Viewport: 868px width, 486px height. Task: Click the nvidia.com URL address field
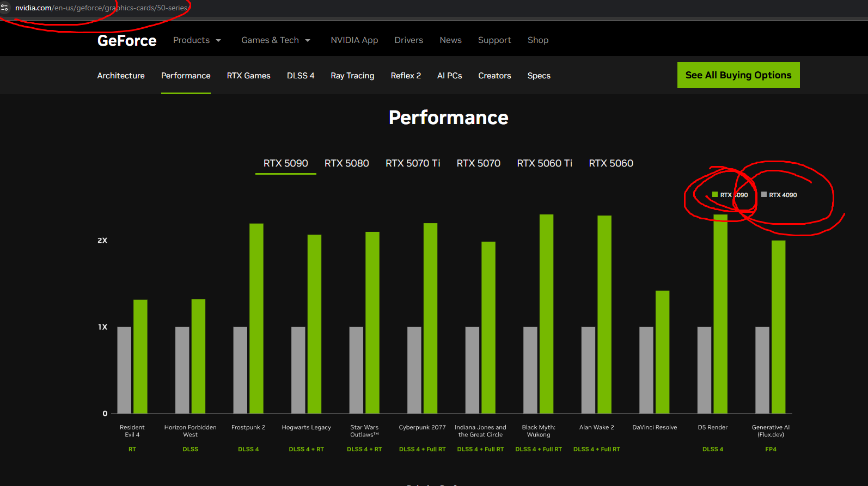(x=101, y=8)
